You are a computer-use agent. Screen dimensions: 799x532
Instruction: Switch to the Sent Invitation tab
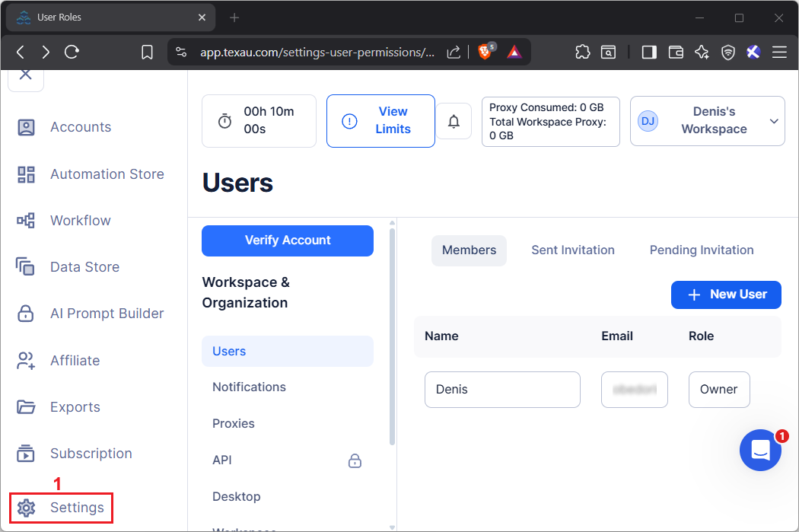(x=572, y=250)
